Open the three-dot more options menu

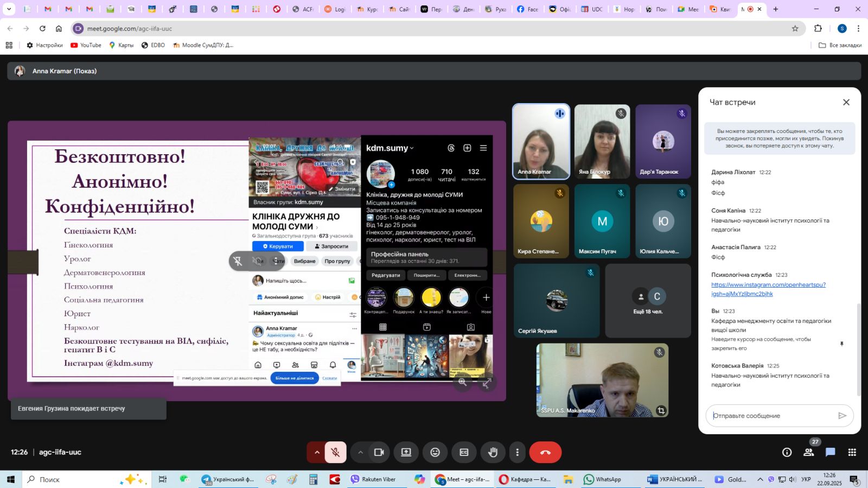tap(517, 452)
